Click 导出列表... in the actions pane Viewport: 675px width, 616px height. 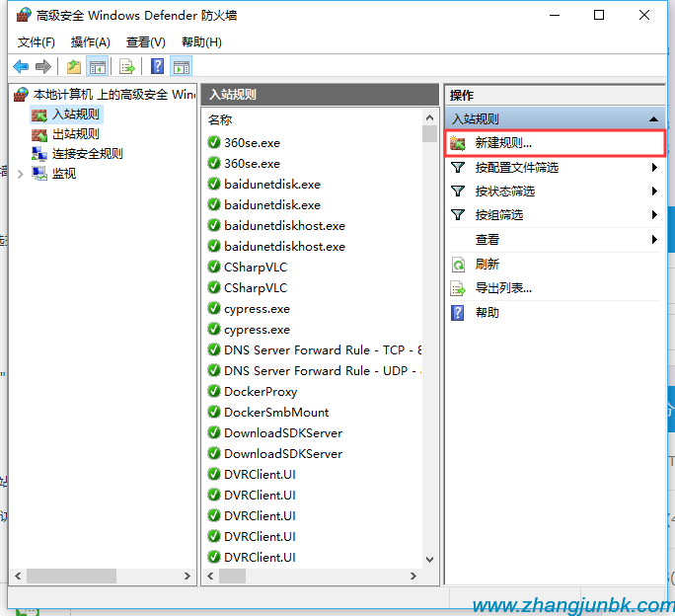503,288
